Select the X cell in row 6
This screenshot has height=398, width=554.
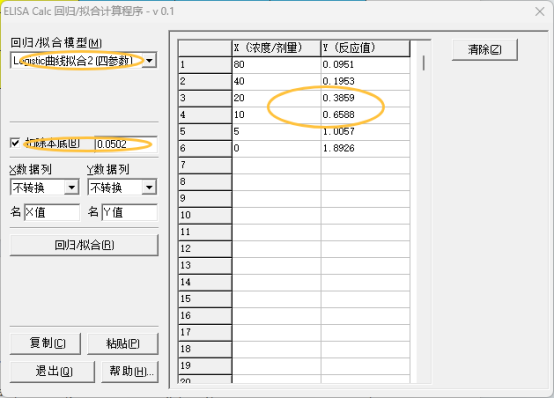tap(276, 148)
